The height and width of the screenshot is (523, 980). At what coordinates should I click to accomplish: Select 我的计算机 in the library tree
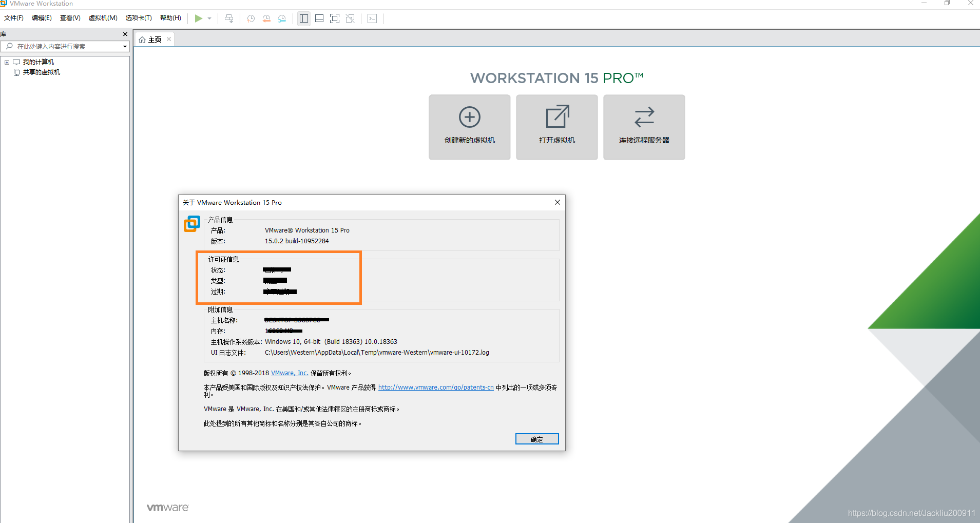(x=39, y=62)
